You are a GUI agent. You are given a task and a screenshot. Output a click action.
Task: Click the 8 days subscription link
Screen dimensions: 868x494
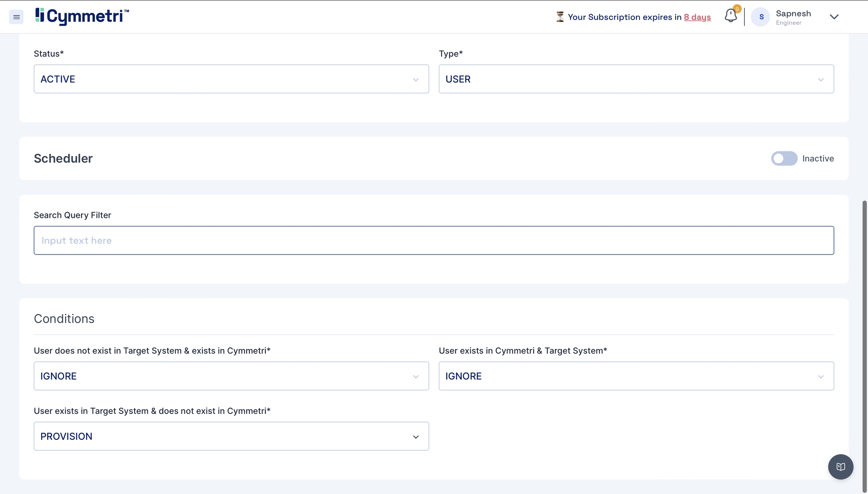[697, 17]
